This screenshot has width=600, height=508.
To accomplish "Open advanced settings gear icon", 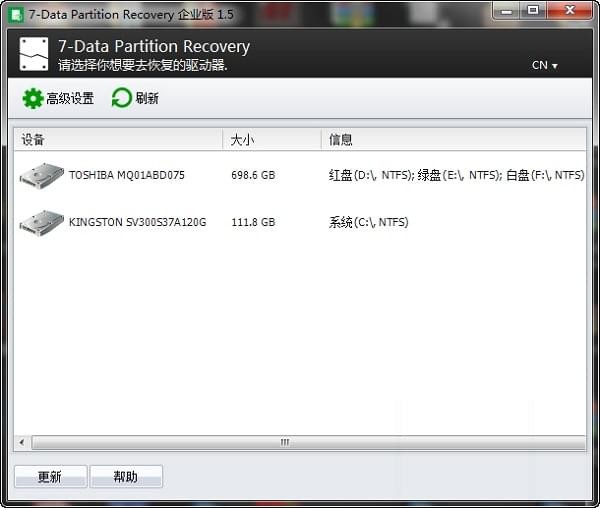I will point(33,98).
